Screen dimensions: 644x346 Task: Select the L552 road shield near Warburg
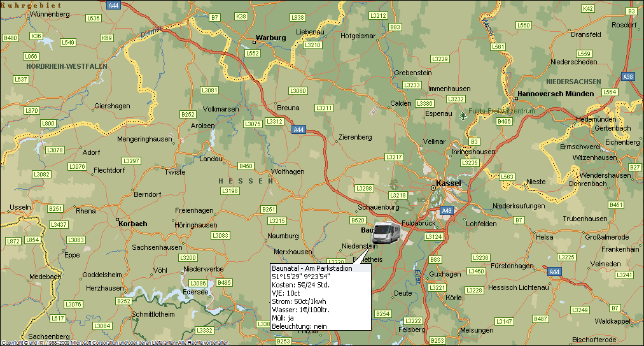[253, 54]
